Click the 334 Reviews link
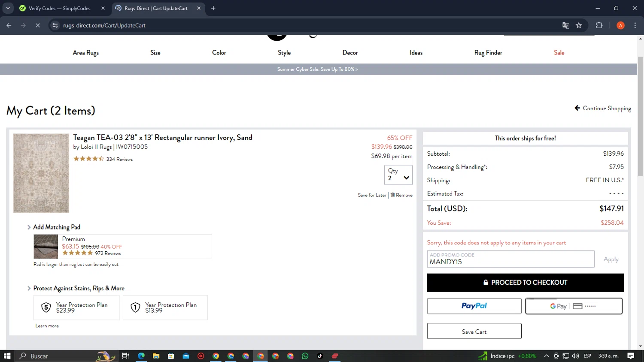Viewport: 644px width, 362px height. click(x=119, y=159)
